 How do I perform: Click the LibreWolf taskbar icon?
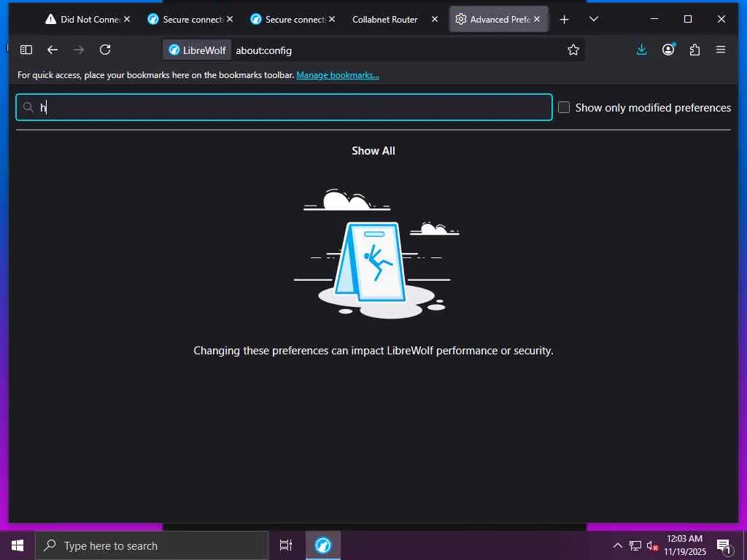click(323, 545)
